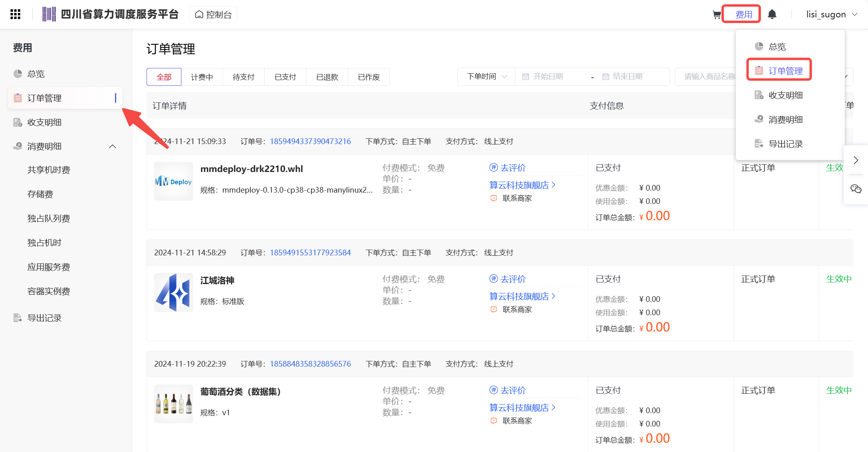Image resolution: width=868 pixels, height=452 pixels.
Task: Select 消费明细 in the dropdown menu
Action: point(785,119)
